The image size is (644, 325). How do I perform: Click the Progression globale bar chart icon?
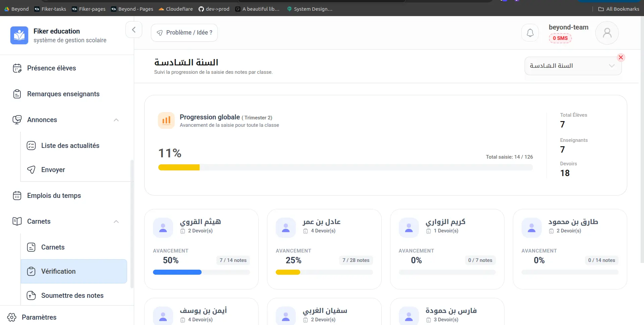click(x=166, y=120)
